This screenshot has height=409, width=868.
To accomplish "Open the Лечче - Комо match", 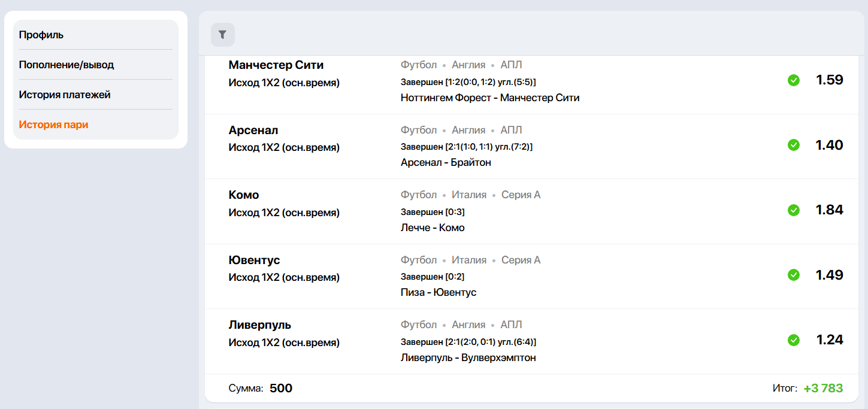I will 433,228.
